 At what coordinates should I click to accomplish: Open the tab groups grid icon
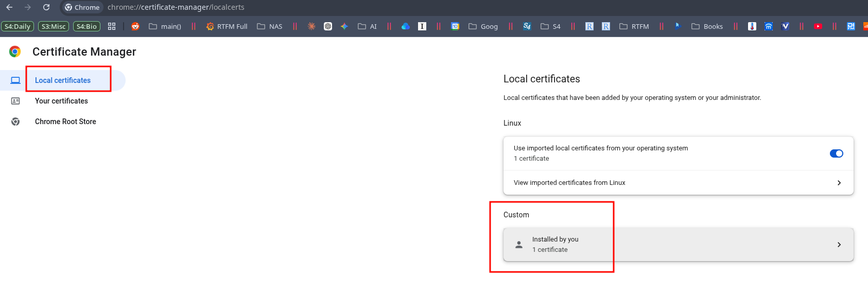click(112, 26)
